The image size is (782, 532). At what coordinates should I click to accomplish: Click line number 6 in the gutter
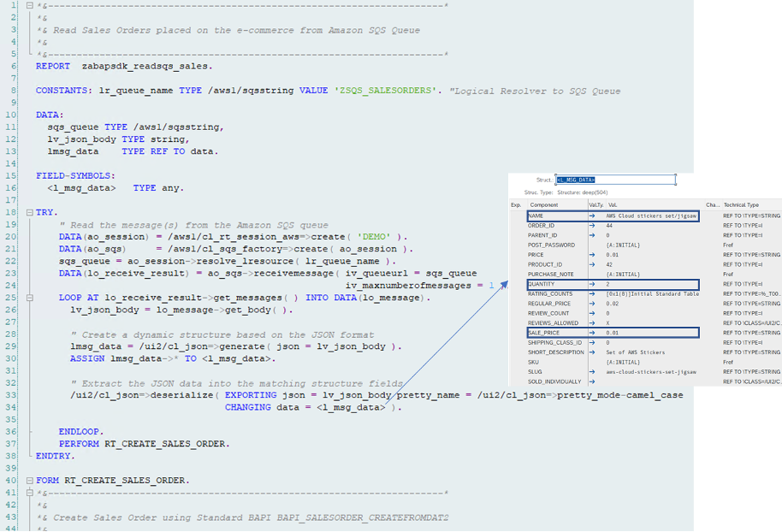tap(14, 67)
